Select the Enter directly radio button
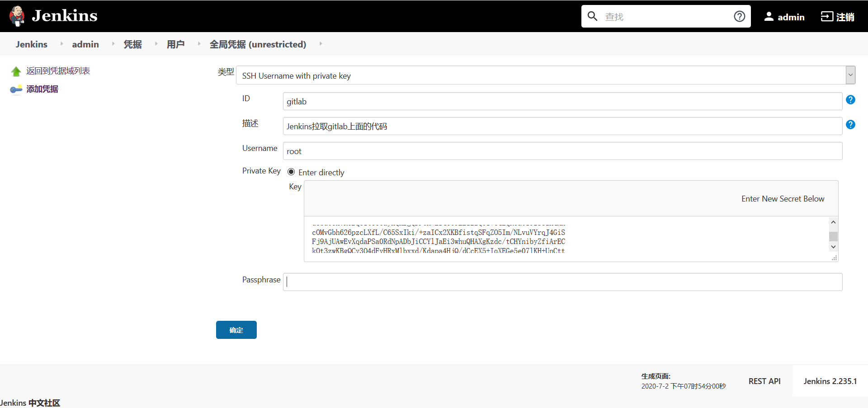This screenshot has height=408, width=868. (291, 172)
